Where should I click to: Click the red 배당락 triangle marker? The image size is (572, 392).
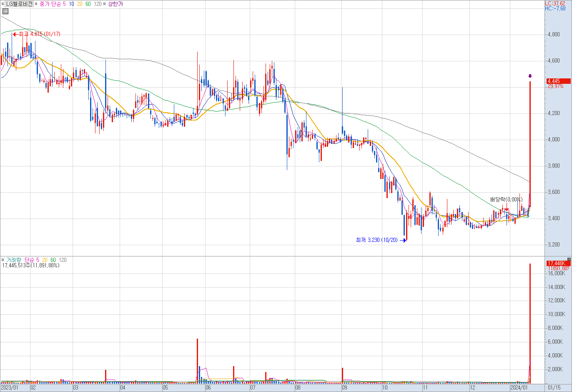pos(506,209)
